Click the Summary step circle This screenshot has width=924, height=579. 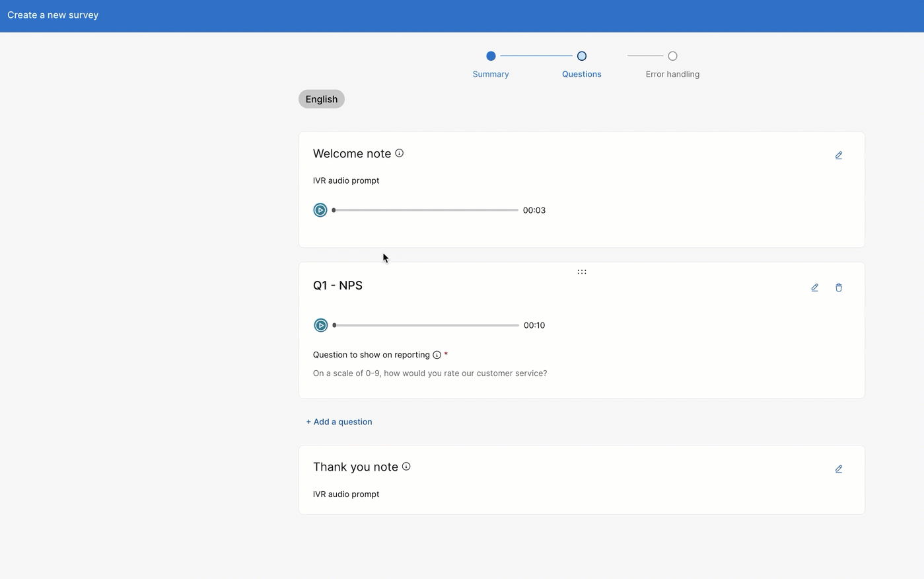point(491,56)
